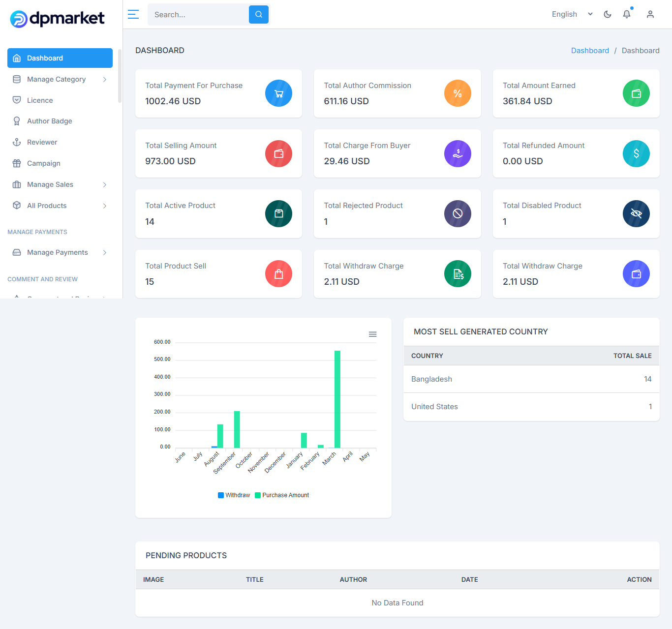Open notifications bell icon
The width and height of the screenshot is (672, 629).
(627, 14)
